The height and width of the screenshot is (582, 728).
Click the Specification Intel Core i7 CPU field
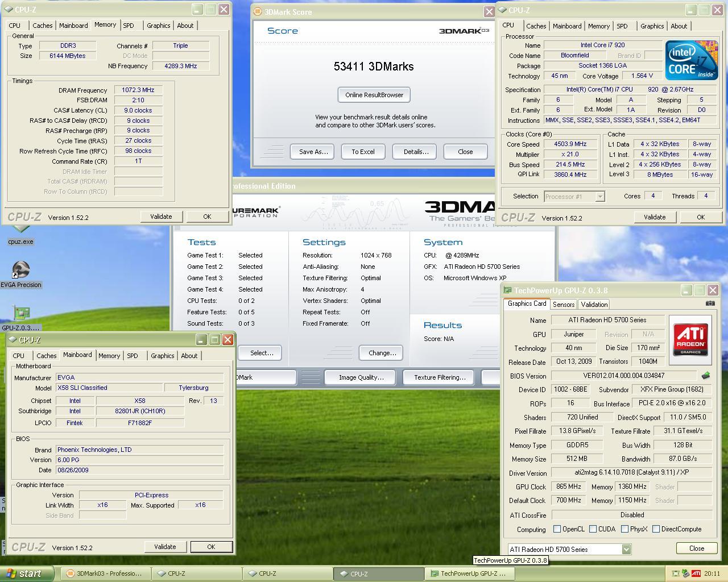pyautogui.click(x=629, y=89)
